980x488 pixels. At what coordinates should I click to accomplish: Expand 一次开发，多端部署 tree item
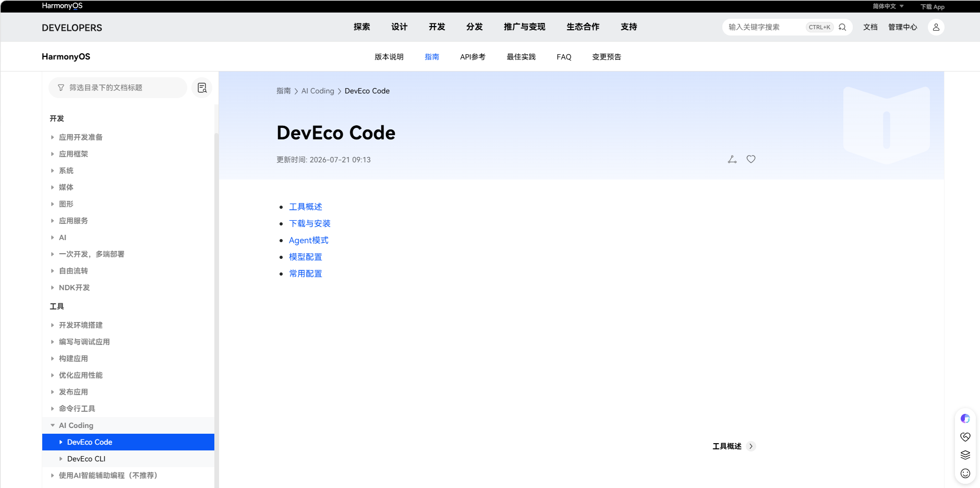[x=52, y=254]
